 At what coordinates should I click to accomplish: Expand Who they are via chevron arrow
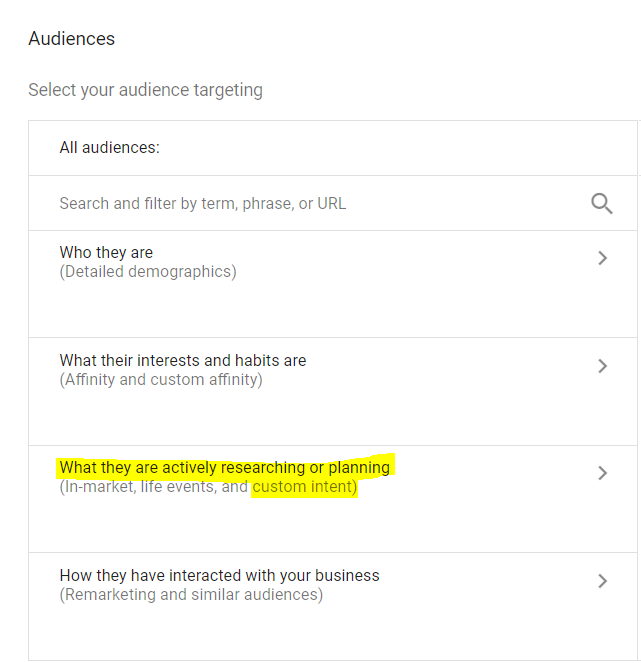pyautogui.click(x=603, y=258)
